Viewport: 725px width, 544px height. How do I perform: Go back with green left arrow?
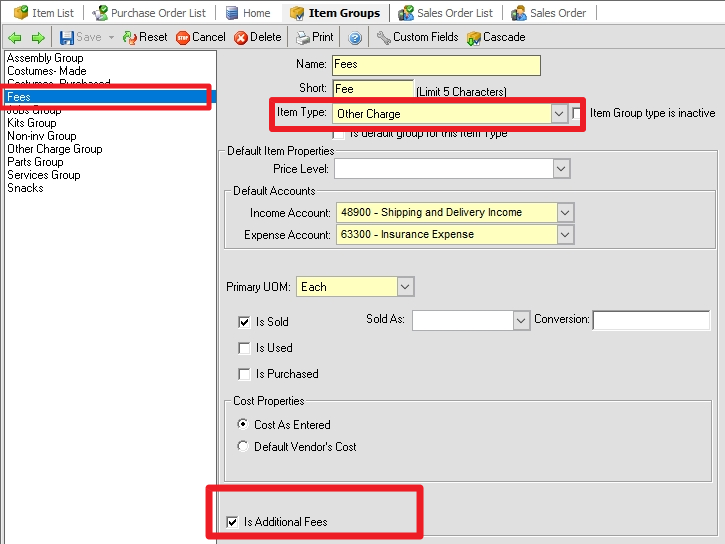coord(15,37)
